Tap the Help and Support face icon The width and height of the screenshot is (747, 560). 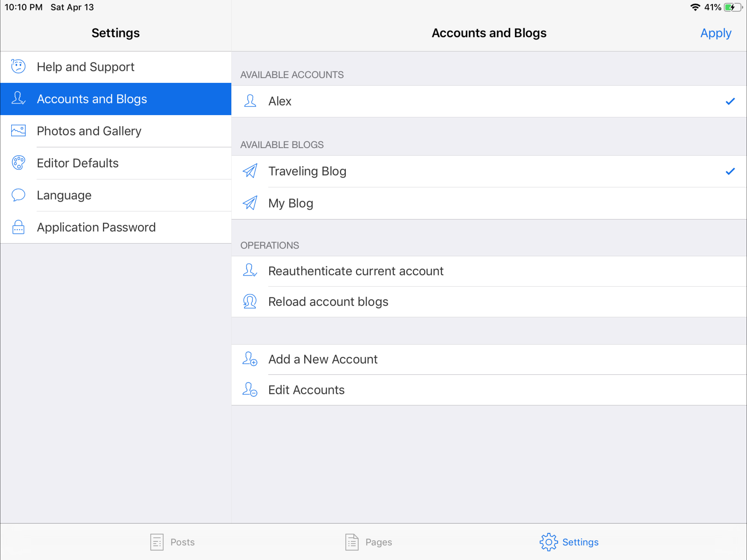[x=18, y=66]
